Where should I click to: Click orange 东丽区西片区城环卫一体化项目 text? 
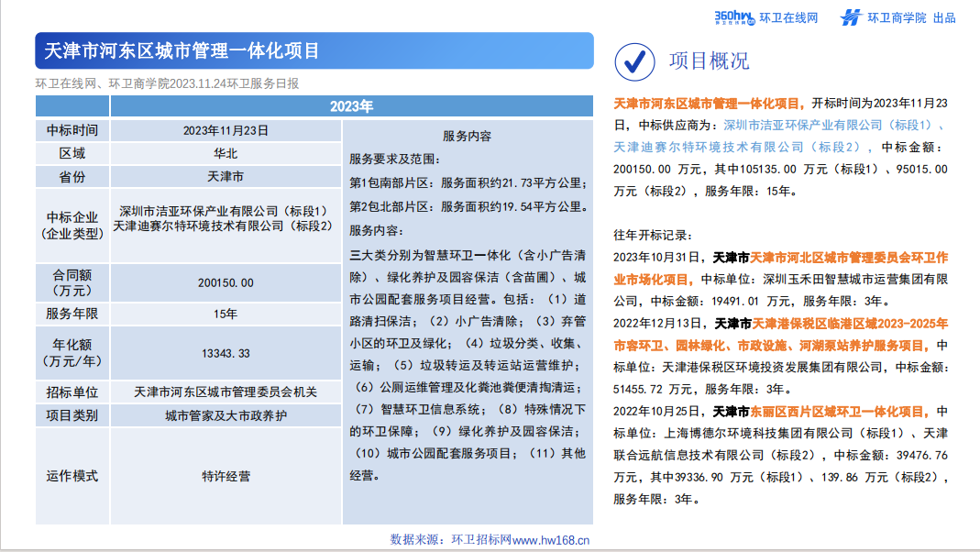(x=840, y=412)
